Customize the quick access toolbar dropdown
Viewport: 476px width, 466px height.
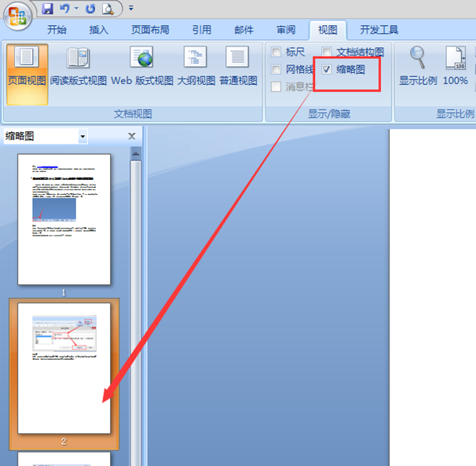pos(131,8)
